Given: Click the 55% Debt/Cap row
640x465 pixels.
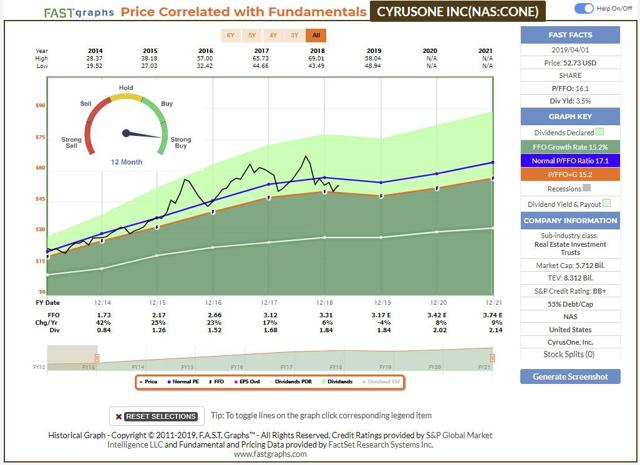Looking at the screenshot, I should click(x=570, y=304).
